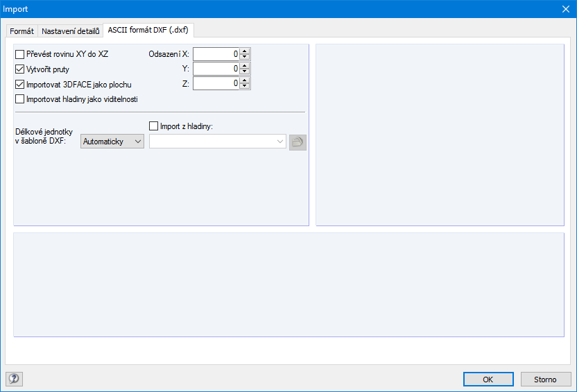Open the Automaticky units dropdown
577x392 pixels.
[x=112, y=142]
